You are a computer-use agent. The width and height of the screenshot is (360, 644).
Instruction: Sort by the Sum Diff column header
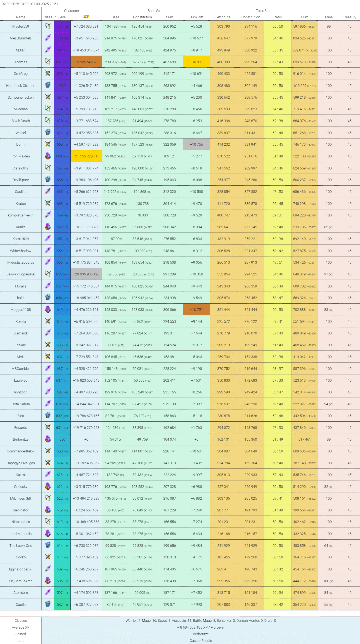click(x=196, y=17)
